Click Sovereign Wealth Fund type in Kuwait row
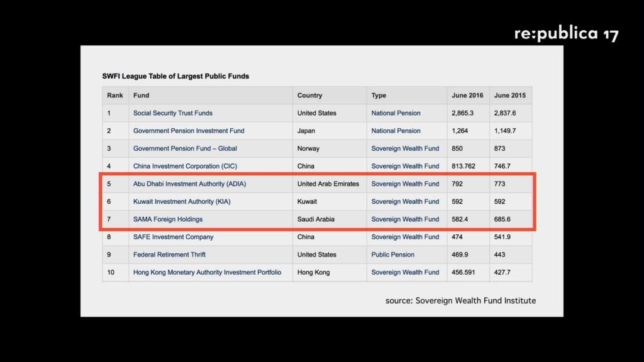Image resolution: width=644 pixels, height=362 pixels. [x=405, y=201]
